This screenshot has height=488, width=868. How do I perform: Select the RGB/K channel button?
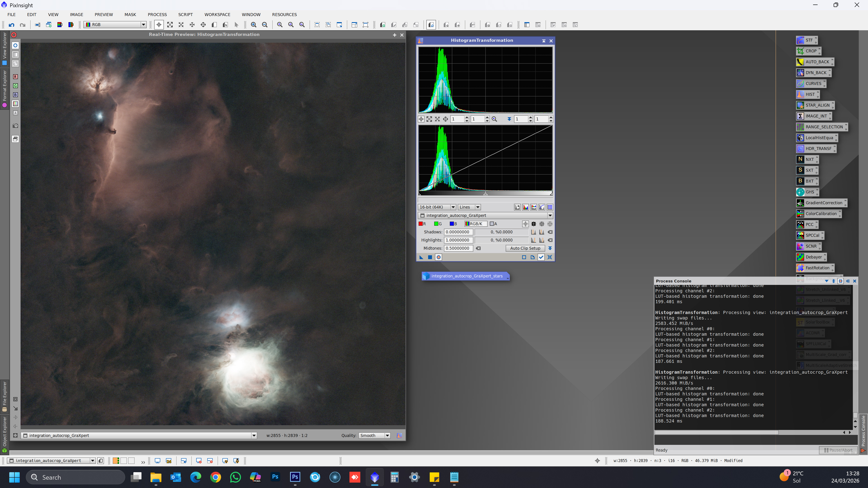click(475, 224)
